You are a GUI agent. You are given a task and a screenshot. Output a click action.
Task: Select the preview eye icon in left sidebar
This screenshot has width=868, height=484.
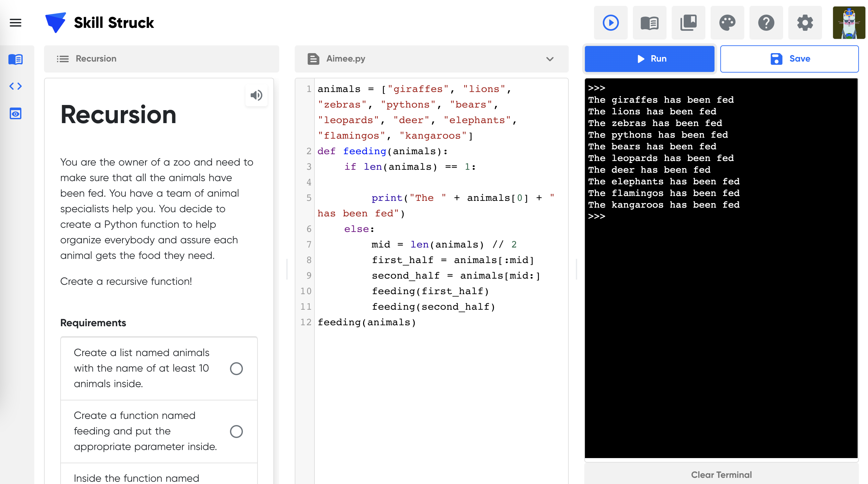tap(16, 114)
